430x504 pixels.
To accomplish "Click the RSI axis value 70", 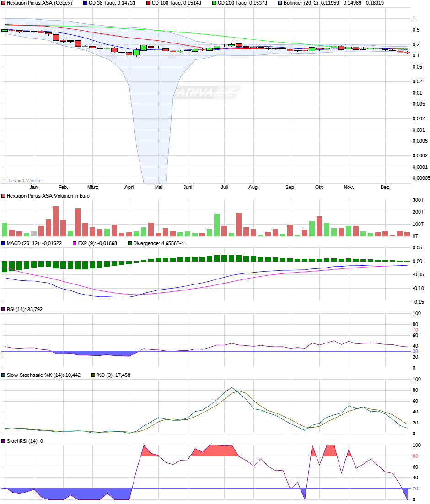I will 415,330.
